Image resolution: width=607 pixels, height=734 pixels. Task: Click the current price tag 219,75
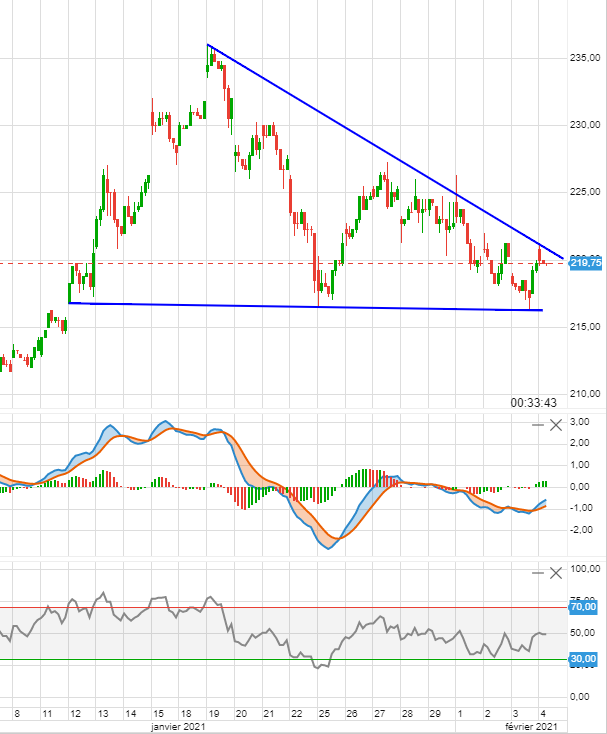[x=585, y=262]
